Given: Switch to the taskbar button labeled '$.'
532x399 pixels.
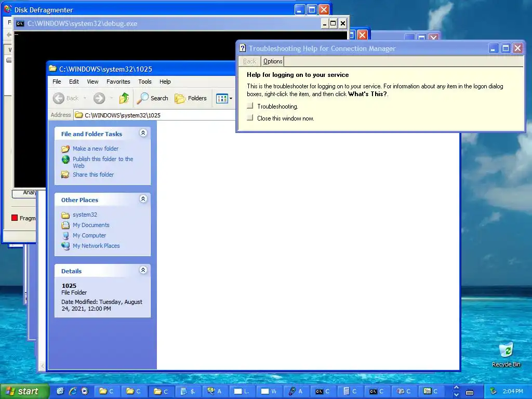Looking at the screenshot, I should coord(188,391).
